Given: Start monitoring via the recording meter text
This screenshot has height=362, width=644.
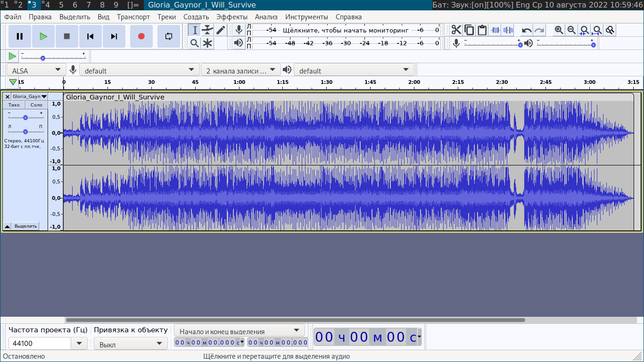Looking at the screenshot, I should pos(345,30).
